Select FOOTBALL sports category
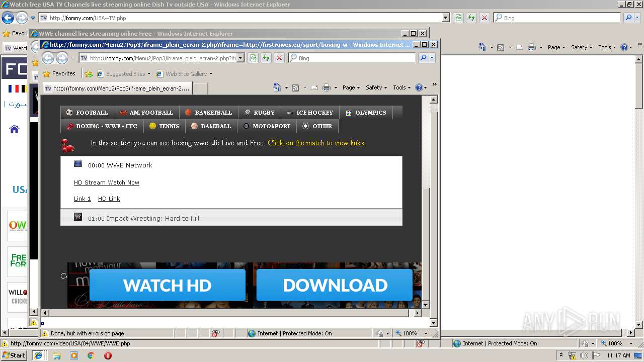Screen dimensions: 644x362 (87, 113)
